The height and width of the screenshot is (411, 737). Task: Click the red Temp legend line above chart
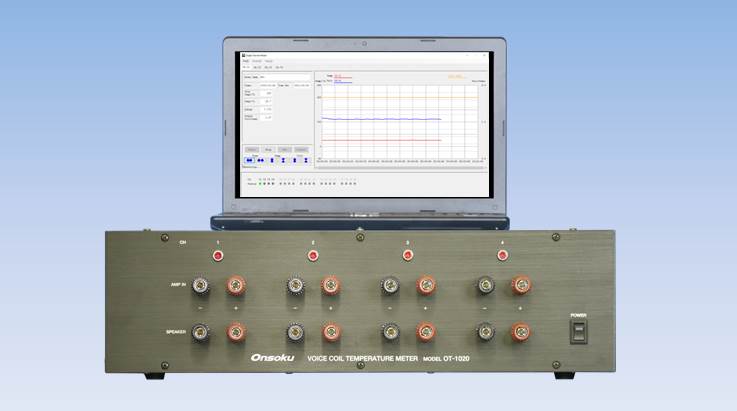pos(343,77)
